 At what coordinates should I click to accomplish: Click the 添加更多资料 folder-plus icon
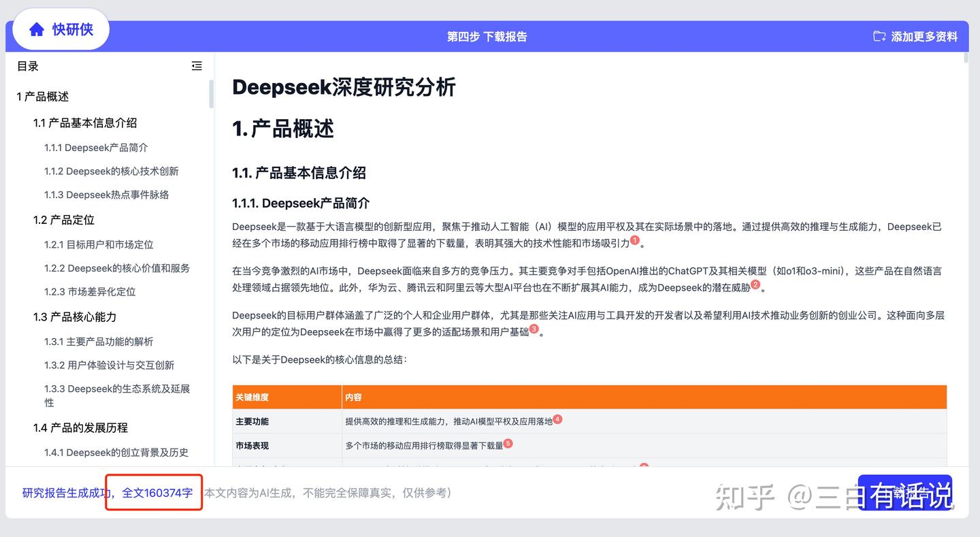[880, 36]
